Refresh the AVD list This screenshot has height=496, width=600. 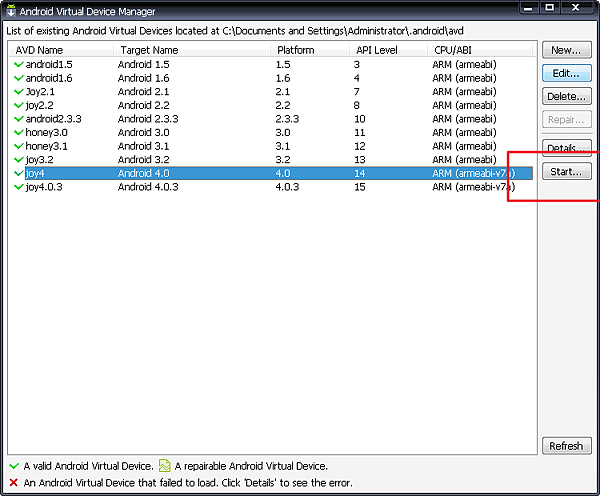566,446
